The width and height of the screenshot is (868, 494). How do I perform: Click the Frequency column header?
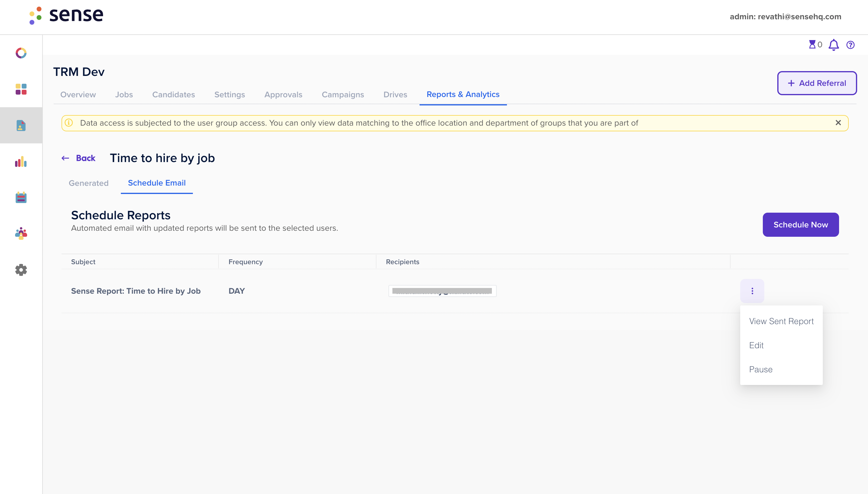click(x=245, y=262)
